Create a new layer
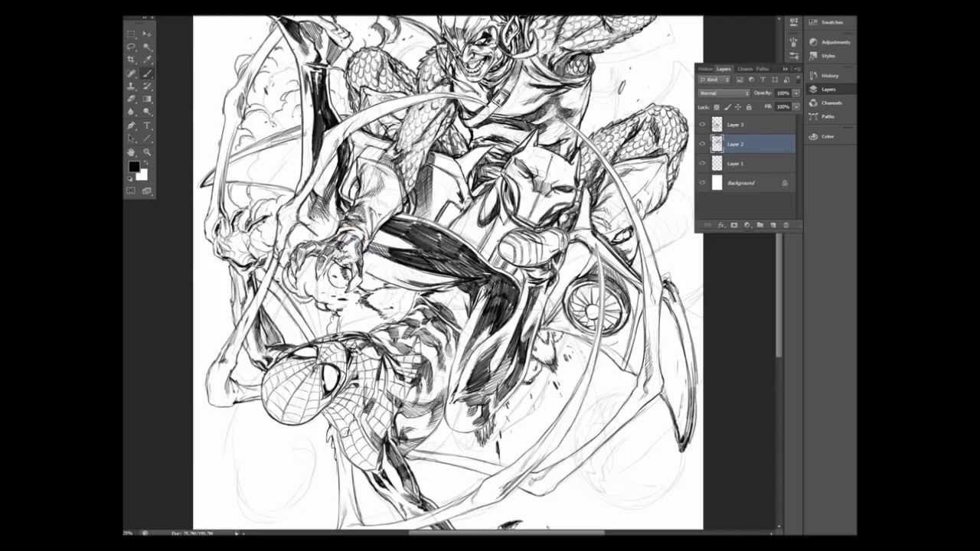980x551 pixels. coord(773,225)
